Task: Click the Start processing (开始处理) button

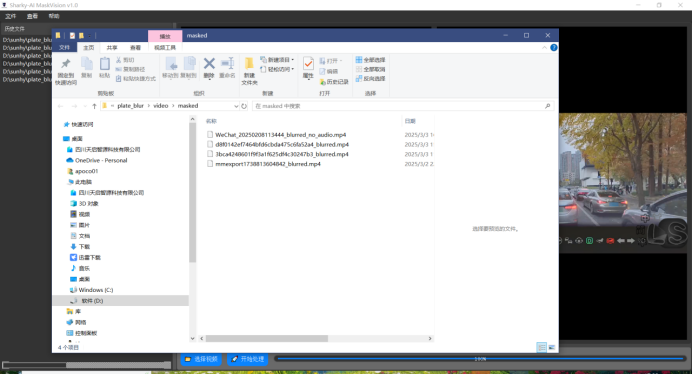Action: pos(248,359)
